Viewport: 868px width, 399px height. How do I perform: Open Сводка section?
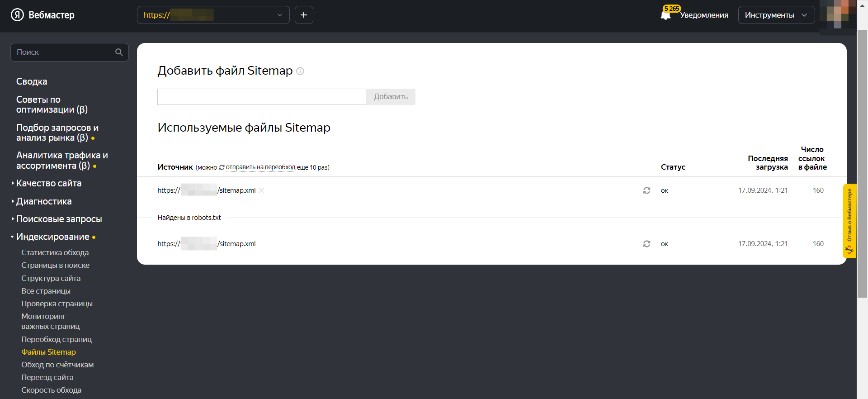[x=32, y=81]
